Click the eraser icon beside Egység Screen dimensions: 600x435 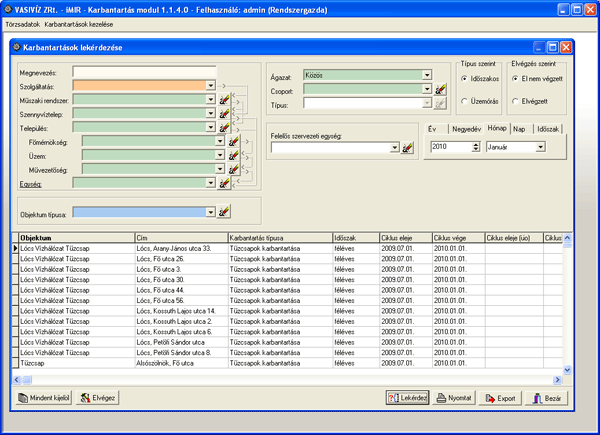coord(224,183)
